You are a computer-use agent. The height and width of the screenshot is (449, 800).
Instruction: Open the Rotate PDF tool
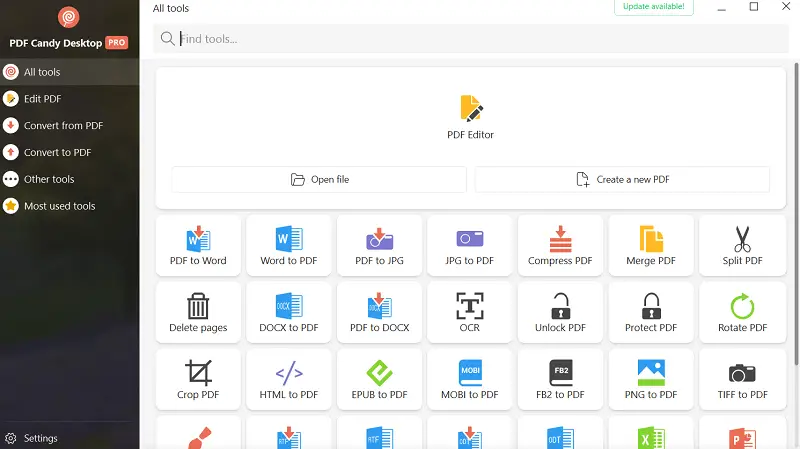(x=742, y=312)
